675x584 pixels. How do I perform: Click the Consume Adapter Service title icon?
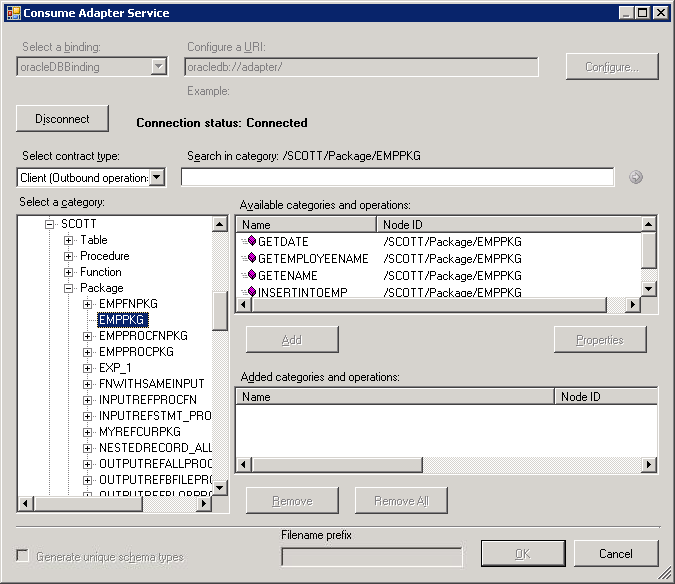13,13
